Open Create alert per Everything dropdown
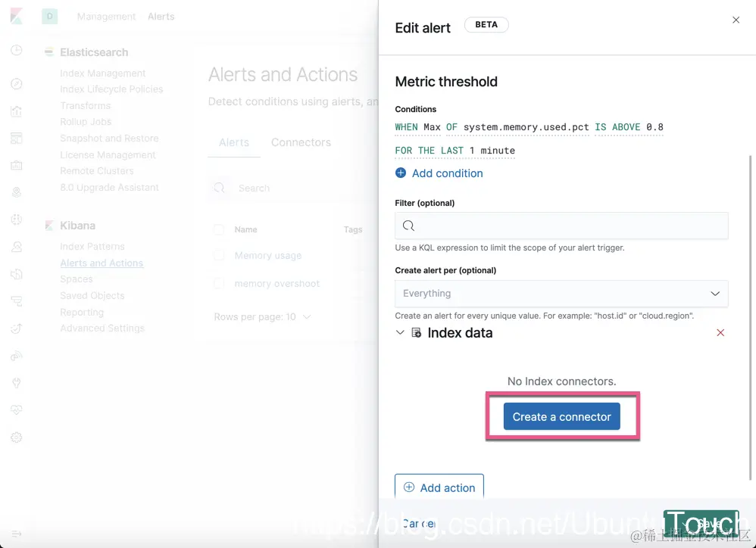The width and height of the screenshot is (756, 548). click(x=561, y=294)
